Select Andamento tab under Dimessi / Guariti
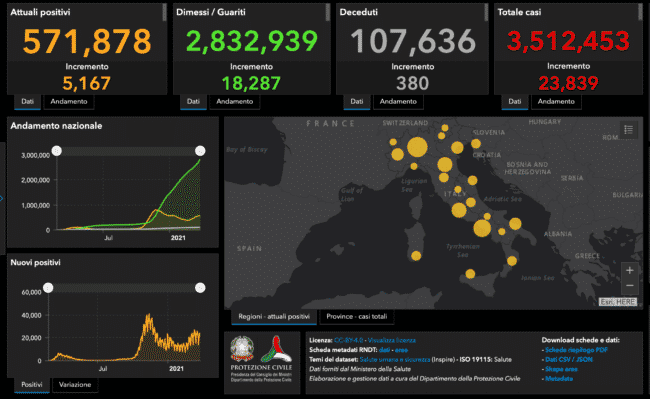Image resolution: width=650 pixels, height=399 pixels. (x=235, y=102)
